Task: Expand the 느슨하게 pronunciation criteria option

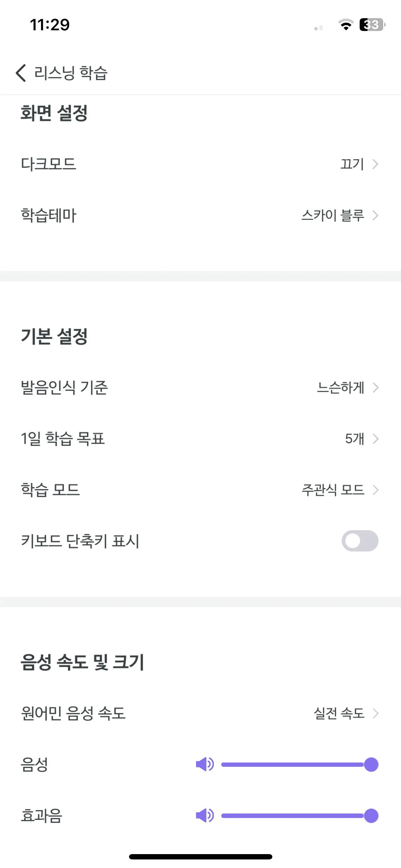Action: click(375, 387)
